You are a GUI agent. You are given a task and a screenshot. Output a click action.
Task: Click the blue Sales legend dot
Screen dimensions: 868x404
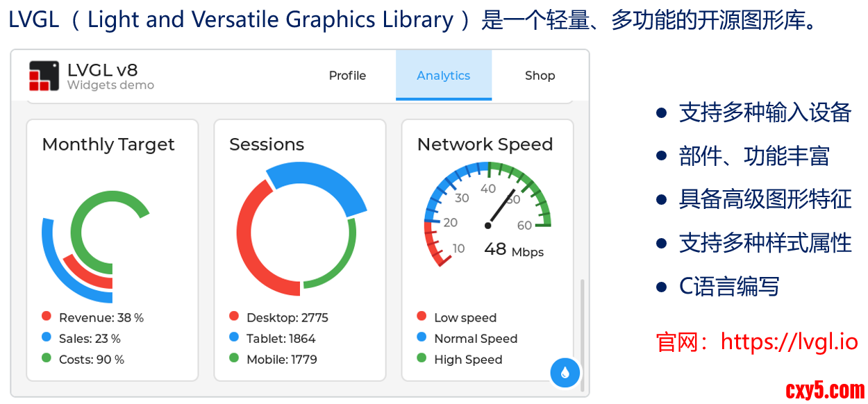[x=47, y=337]
